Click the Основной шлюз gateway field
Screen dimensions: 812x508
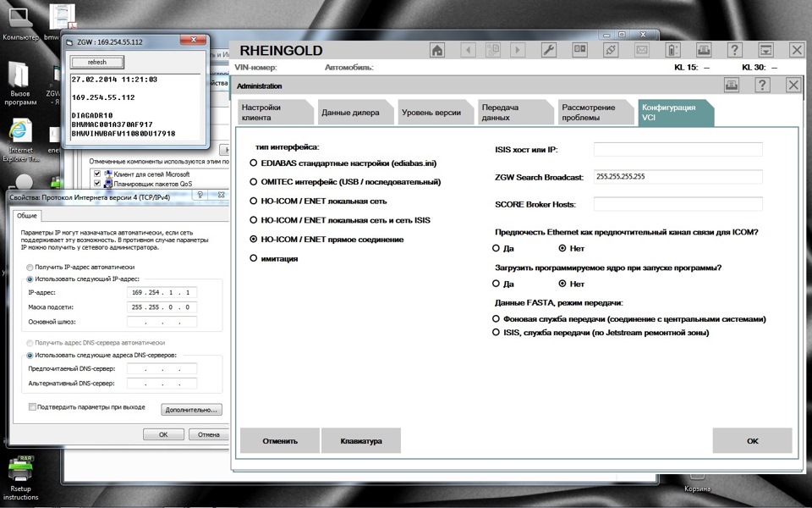(162, 322)
